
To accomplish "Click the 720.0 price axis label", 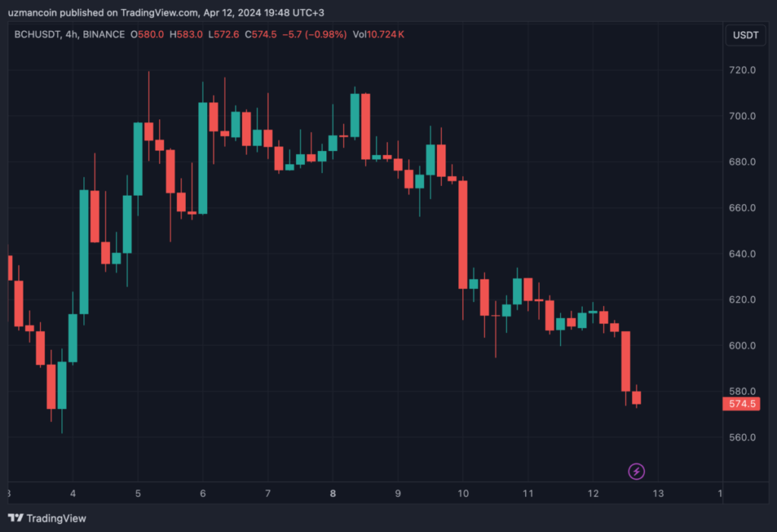I will click(x=741, y=71).
